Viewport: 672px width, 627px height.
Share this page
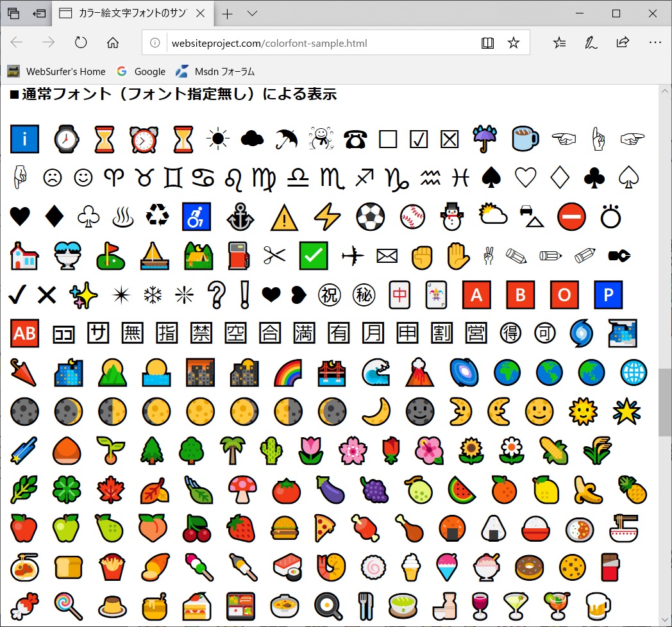pos(623,42)
